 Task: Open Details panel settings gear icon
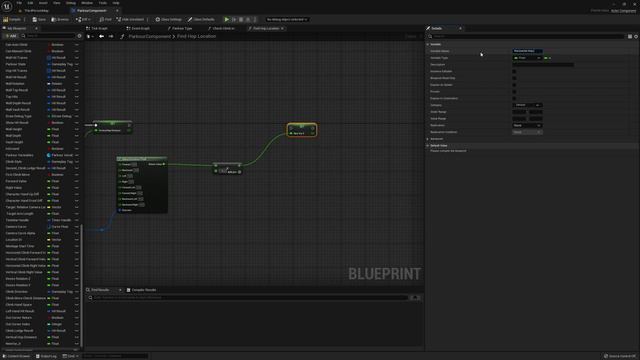(x=636, y=36)
